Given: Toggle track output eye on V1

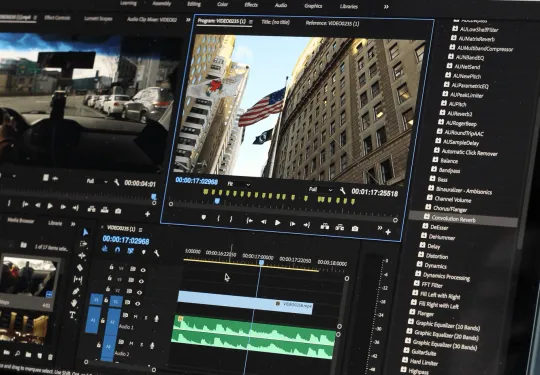Looking at the screenshot, I should 137,304.
